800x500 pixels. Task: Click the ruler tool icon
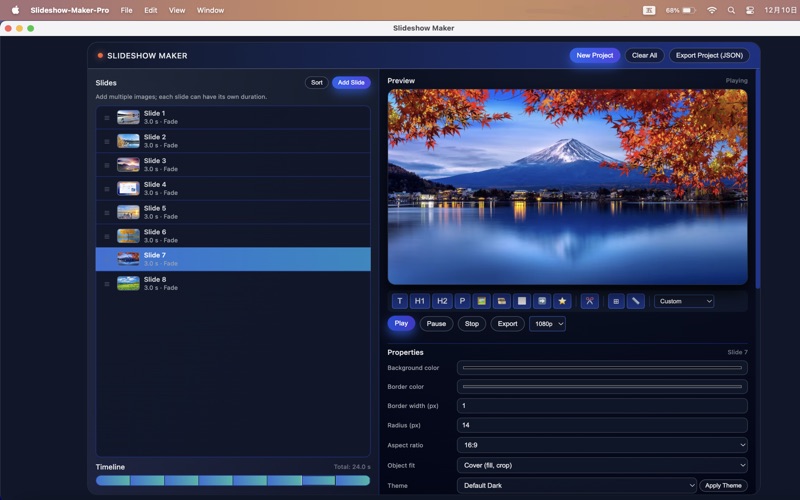636,301
